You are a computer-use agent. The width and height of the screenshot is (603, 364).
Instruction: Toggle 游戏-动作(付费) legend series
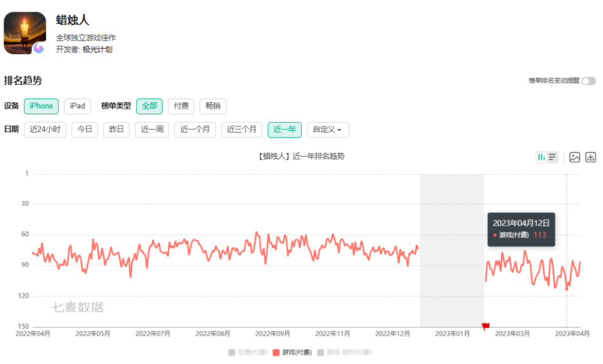(344, 352)
